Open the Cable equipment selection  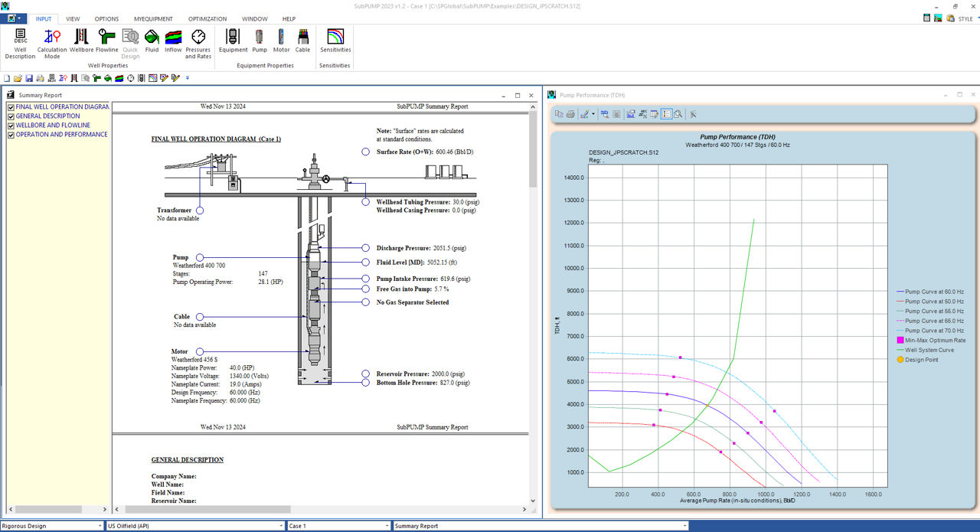[303, 41]
